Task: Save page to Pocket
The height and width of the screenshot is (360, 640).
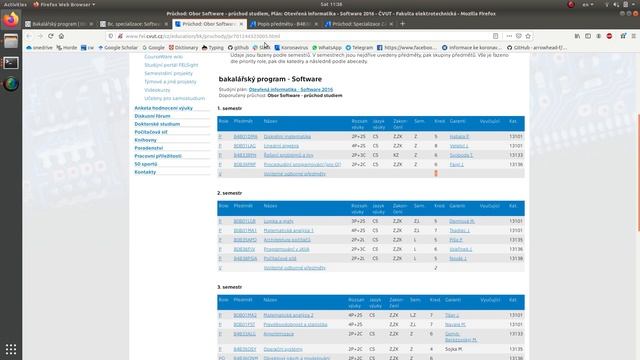Action: pyautogui.click(x=519, y=36)
